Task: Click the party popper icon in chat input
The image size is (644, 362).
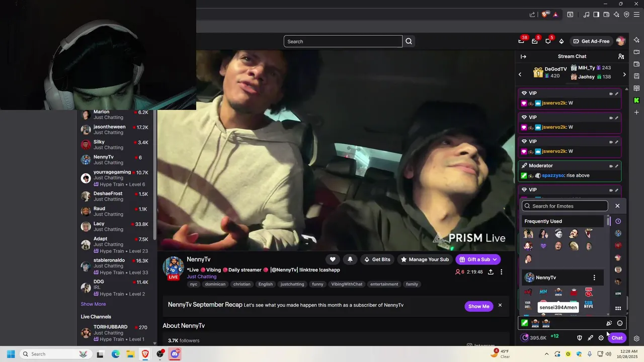Action: 609,323
